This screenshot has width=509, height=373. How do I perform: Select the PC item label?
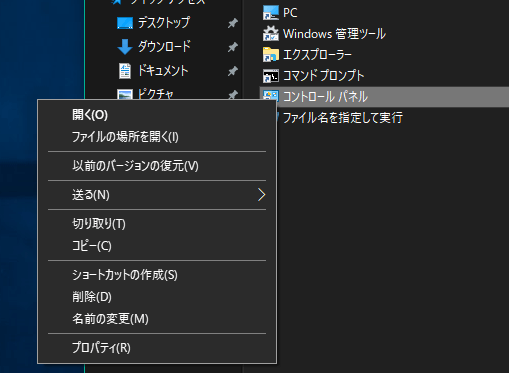290,13
